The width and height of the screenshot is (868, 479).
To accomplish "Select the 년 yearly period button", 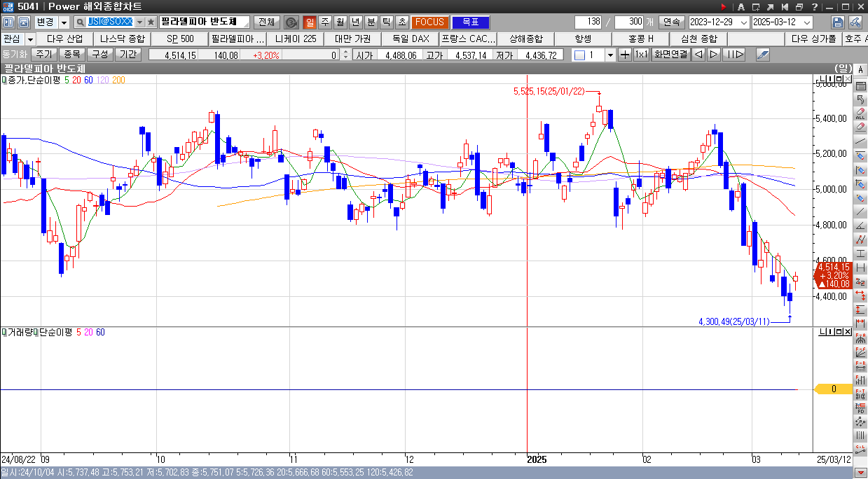I will [x=356, y=22].
